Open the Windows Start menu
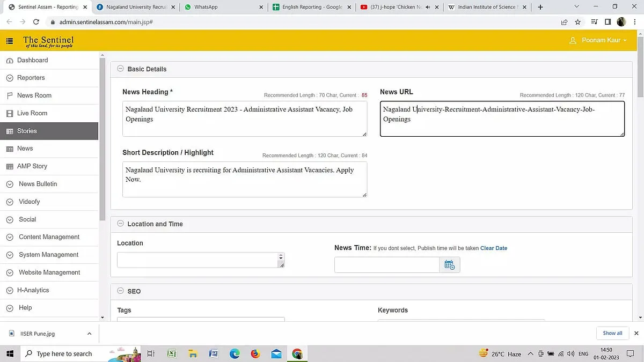This screenshot has height=362, width=644. (10, 354)
